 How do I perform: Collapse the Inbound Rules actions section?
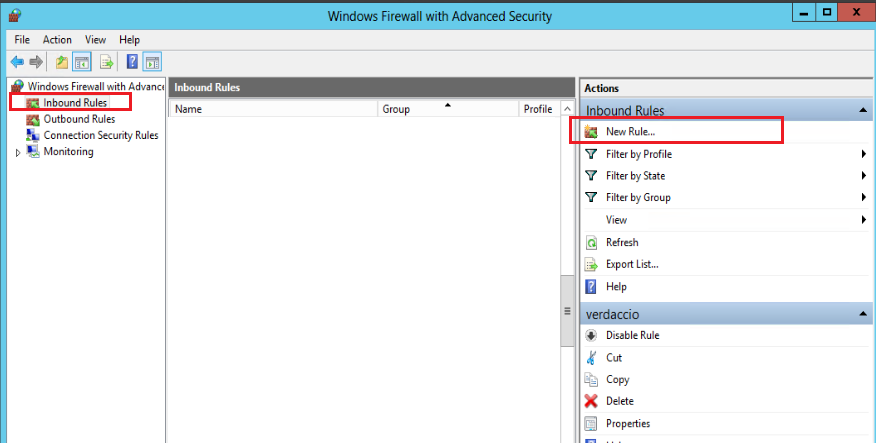tap(864, 111)
